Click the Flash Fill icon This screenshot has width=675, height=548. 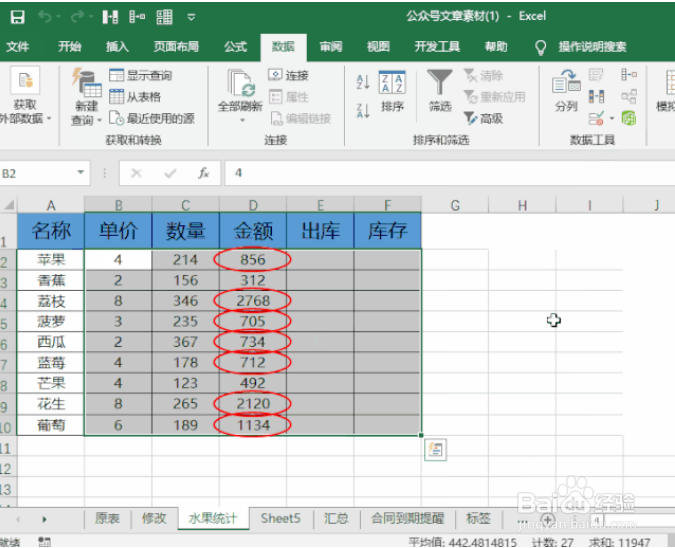[596, 75]
